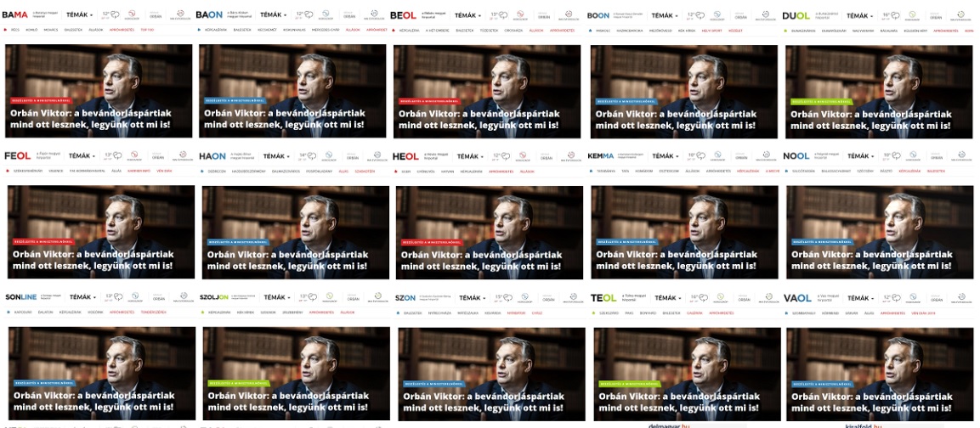Click the VAOL site logo
Viewport: 980px width, 428px height.
point(797,298)
